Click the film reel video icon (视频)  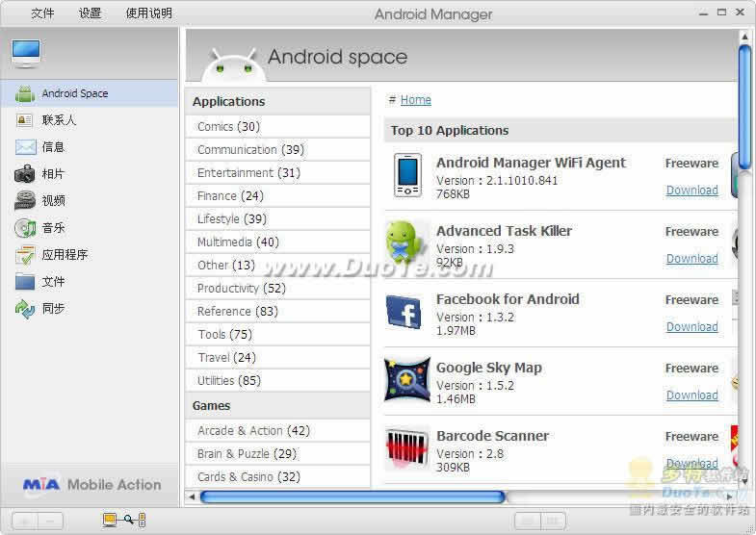[25, 201]
